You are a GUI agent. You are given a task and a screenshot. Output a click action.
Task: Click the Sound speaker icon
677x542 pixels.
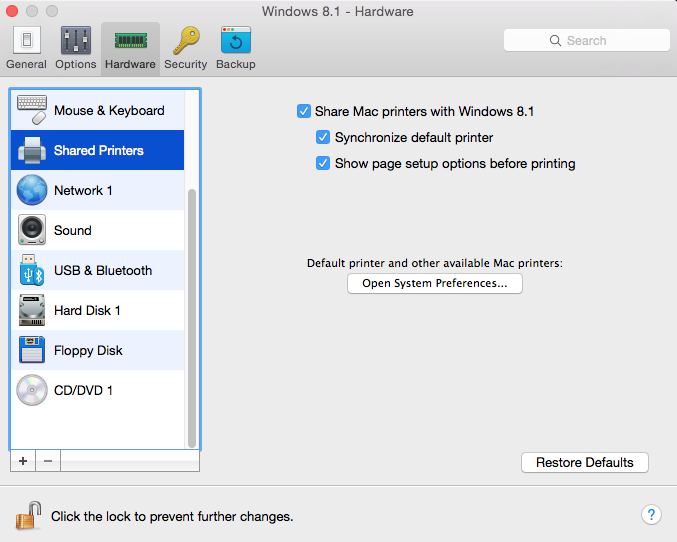coord(32,230)
